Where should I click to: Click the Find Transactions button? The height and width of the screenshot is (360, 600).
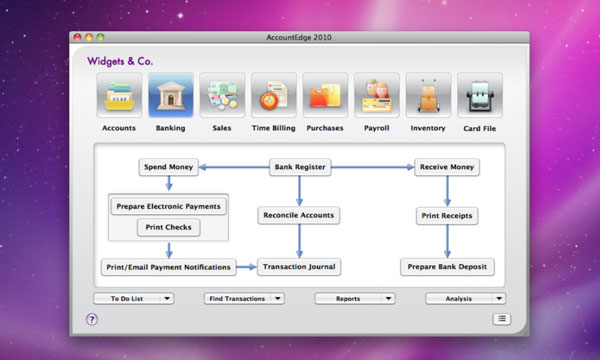tap(237, 298)
